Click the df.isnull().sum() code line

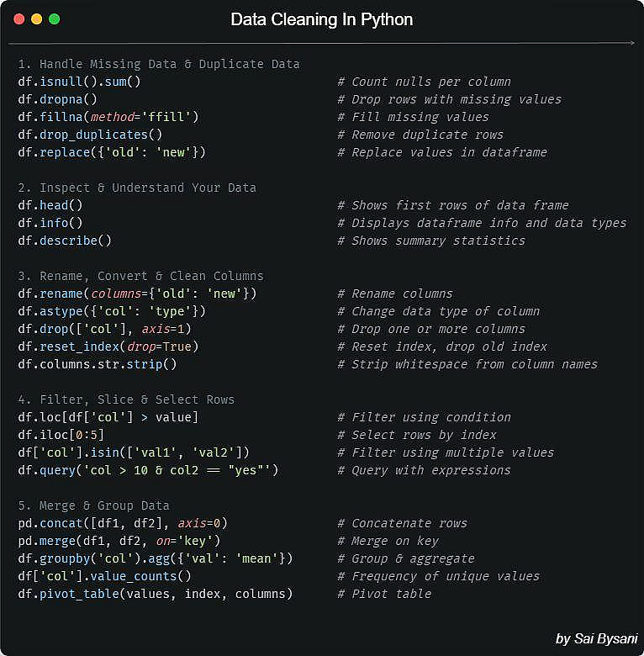(x=79, y=82)
